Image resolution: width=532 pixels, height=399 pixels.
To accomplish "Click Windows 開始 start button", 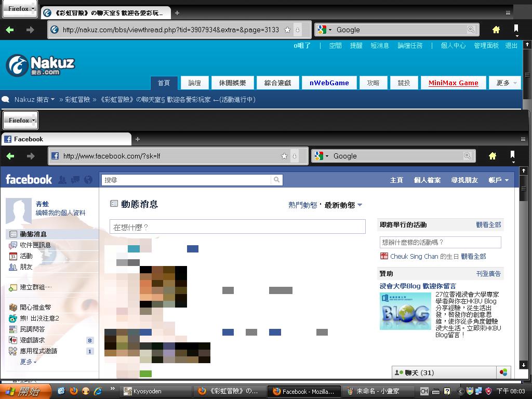I will 25,391.
